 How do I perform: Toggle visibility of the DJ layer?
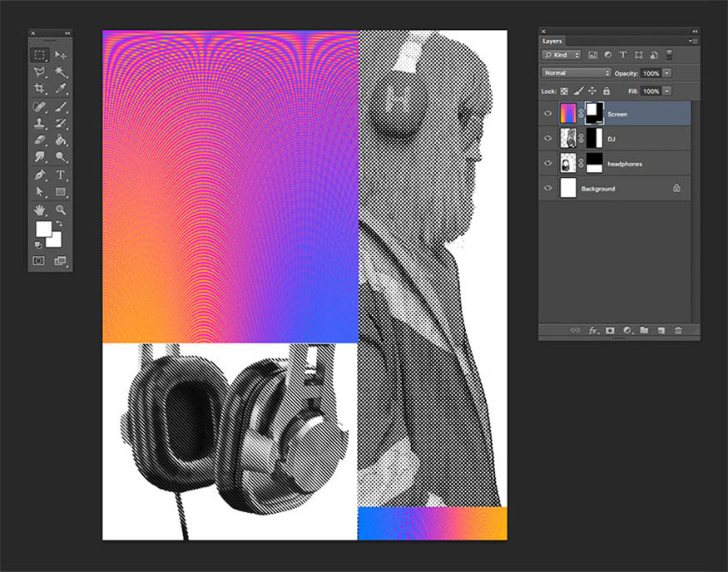(547, 138)
